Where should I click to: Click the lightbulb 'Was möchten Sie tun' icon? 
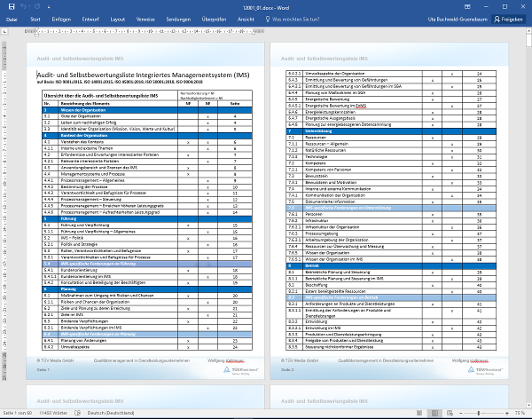[273, 18]
